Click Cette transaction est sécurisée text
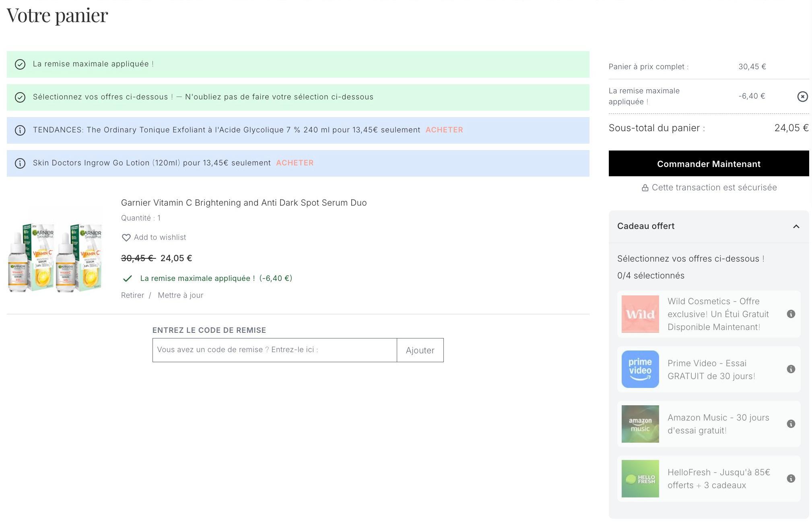Image resolution: width=812 pixels, height=528 pixels. 714,188
